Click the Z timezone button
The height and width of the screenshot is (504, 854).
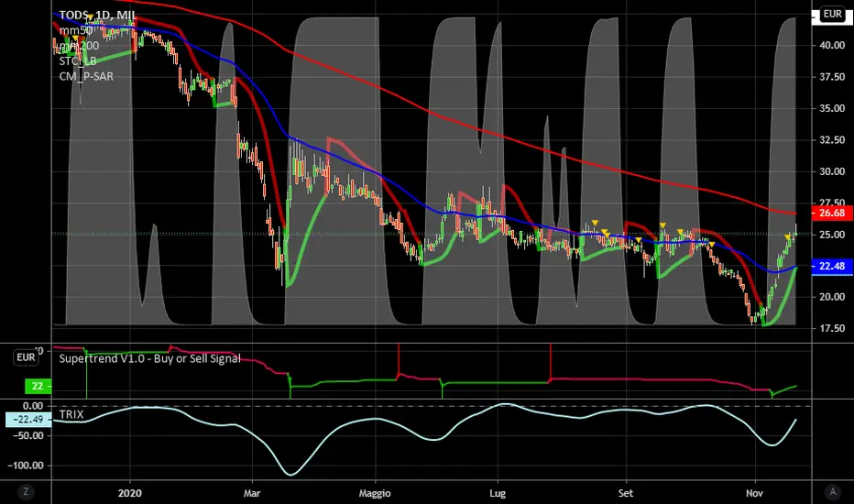coord(26,492)
